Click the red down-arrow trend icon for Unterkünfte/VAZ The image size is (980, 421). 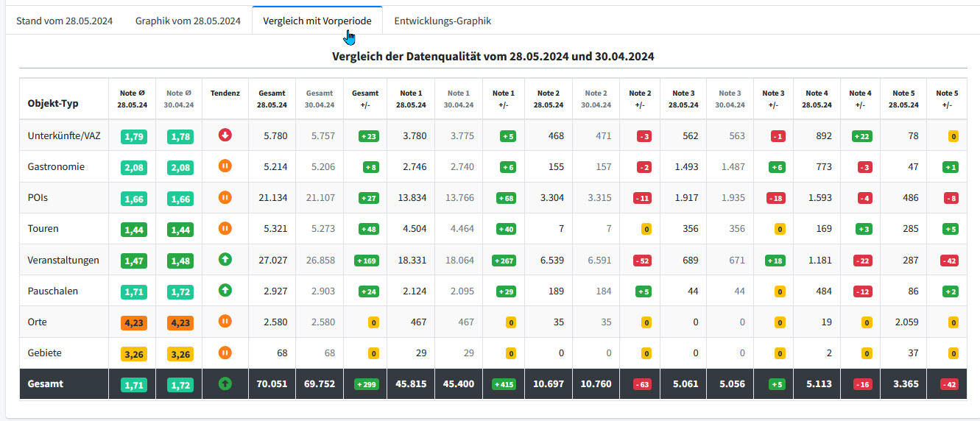[225, 135]
